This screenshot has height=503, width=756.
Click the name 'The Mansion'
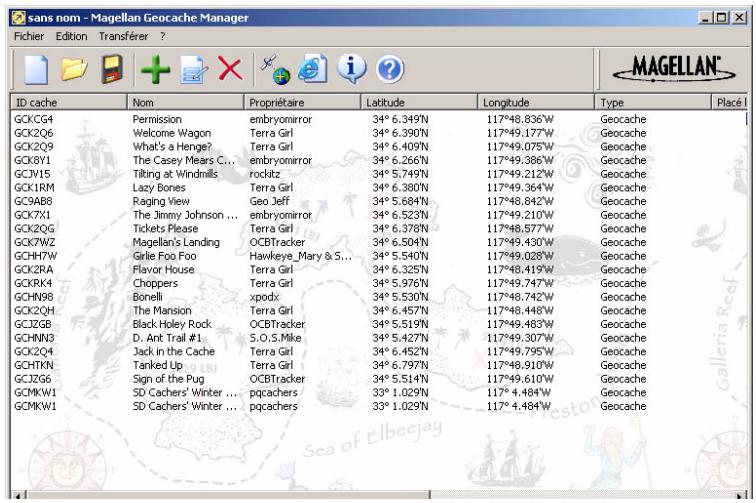click(162, 310)
